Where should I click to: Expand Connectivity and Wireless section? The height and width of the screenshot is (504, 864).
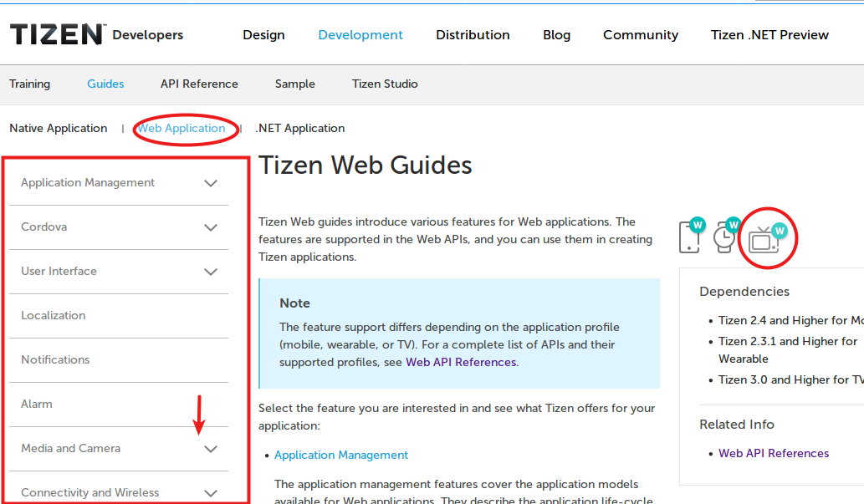pyautogui.click(x=211, y=493)
